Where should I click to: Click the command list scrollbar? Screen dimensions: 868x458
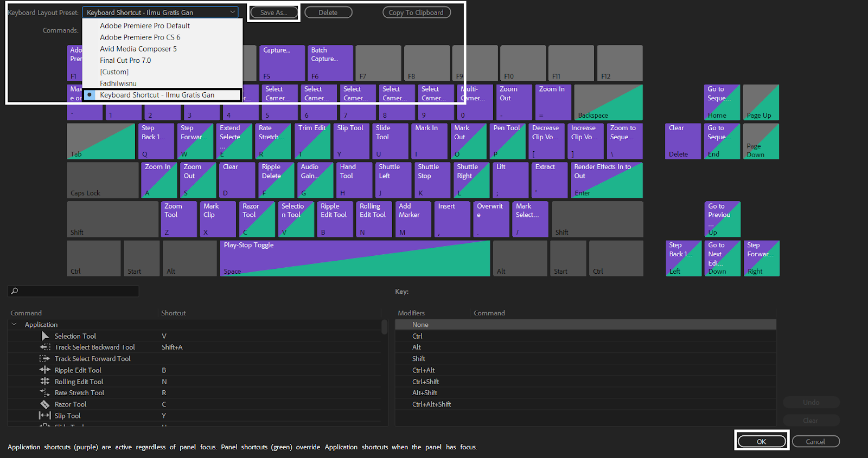tap(385, 327)
